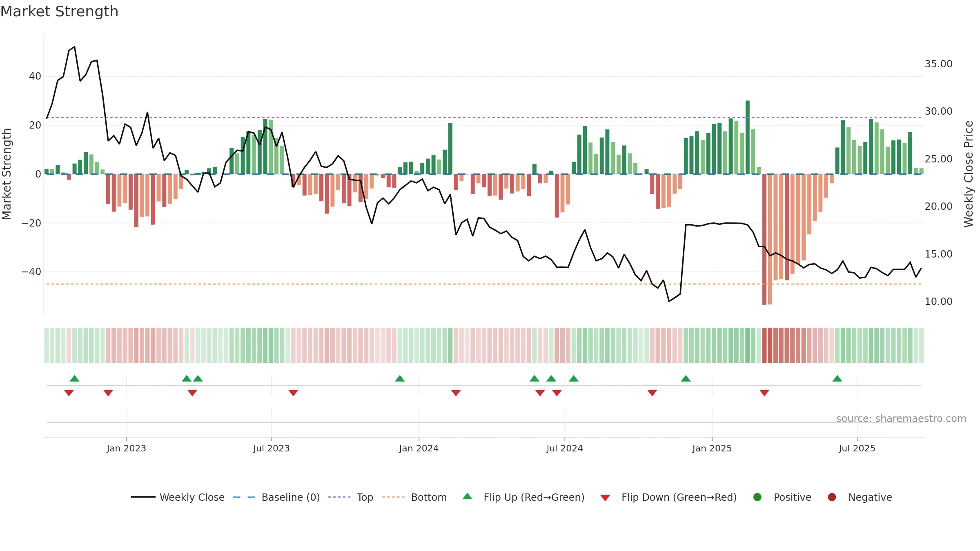Click the 'Negative' legend label
980x551 pixels.
pos(870,497)
